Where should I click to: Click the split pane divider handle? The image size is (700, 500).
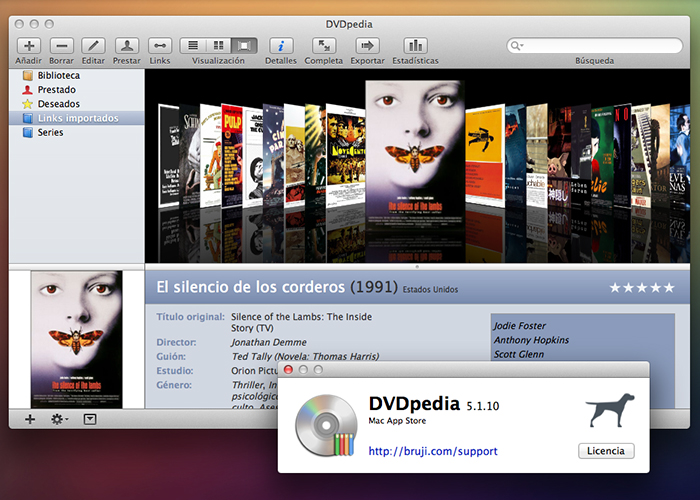tap(417, 267)
